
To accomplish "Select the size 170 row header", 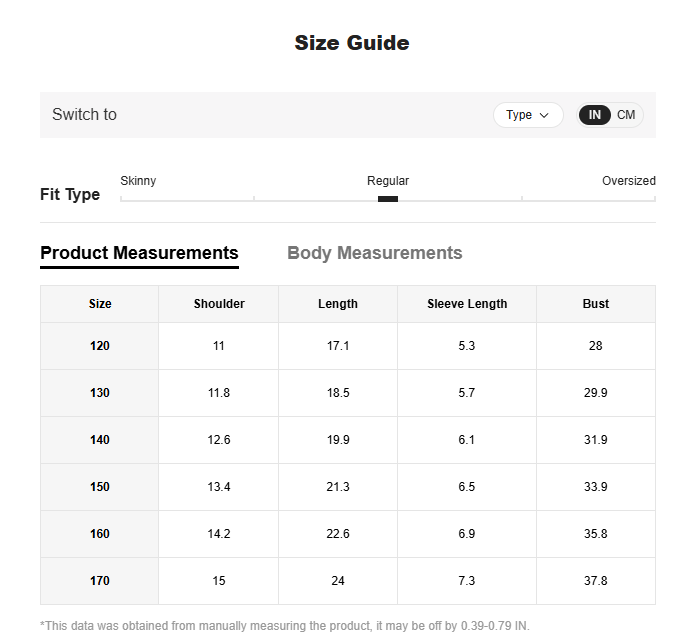I will pos(100,581).
